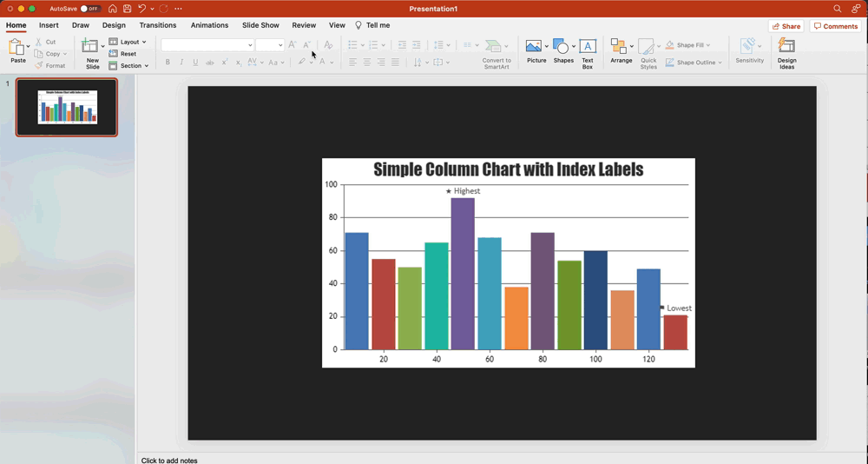Open the View tab
Viewport: 868px width, 464px height.
point(337,25)
